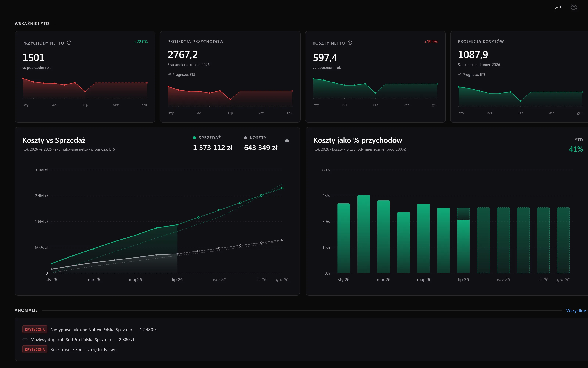Click the Koszty total 643 349 zł
Image resolution: width=588 pixels, height=368 pixels.
[x=261, y=148]
